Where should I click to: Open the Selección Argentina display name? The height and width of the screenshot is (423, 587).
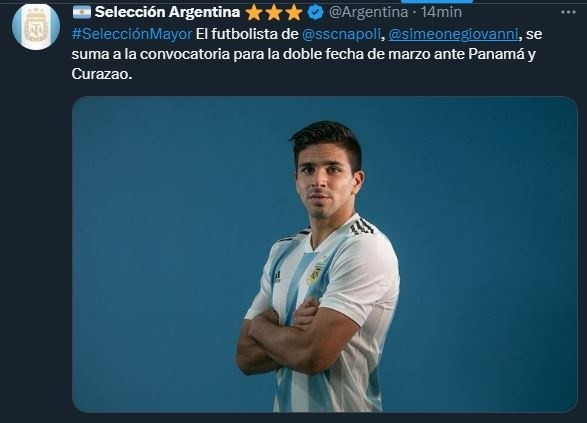coord(167,12)
